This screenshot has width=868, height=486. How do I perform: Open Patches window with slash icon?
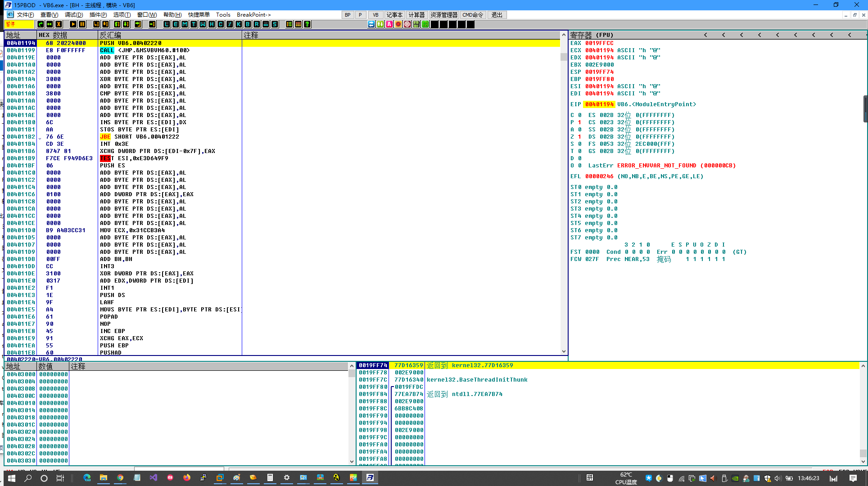point(230,24)
